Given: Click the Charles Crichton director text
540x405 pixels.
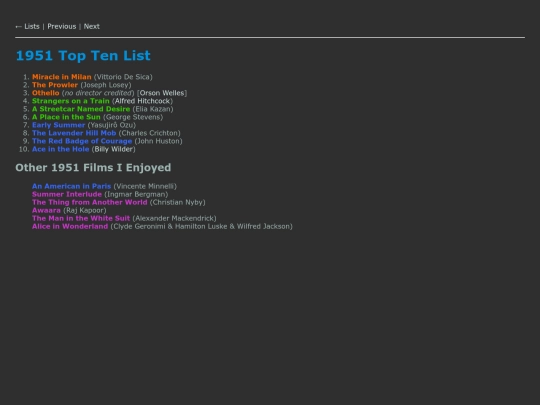Looking at the screenshot, I should click(149, 133).
